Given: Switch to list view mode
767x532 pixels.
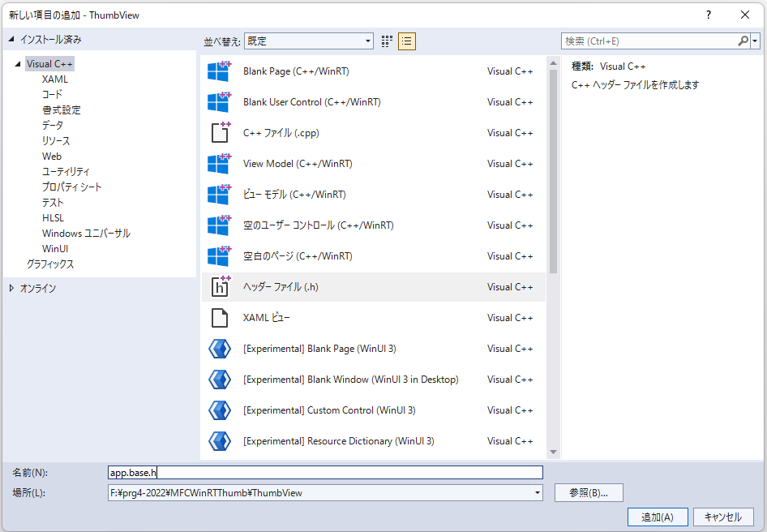Looking at the screenshot, I should pos(407,41).
